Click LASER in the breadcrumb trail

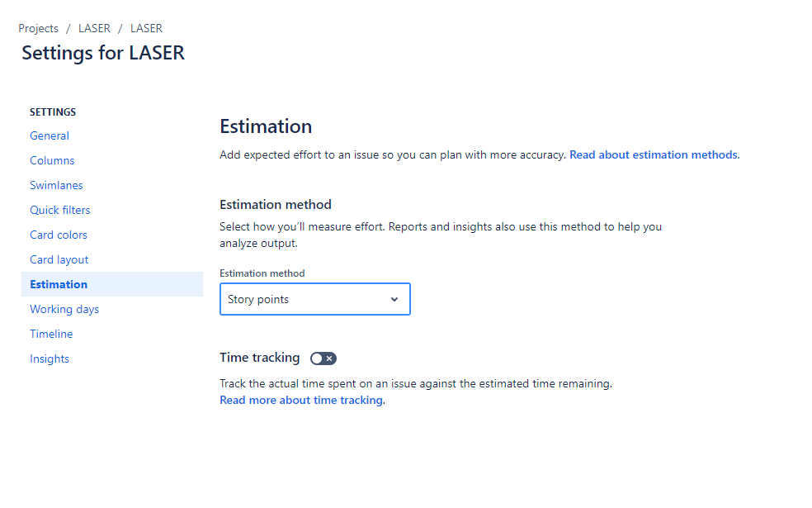pyautogui.click(x=94, y=28)
